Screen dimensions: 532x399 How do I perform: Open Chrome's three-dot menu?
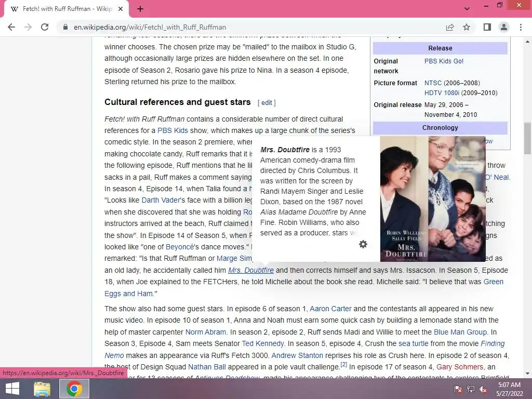521,27
